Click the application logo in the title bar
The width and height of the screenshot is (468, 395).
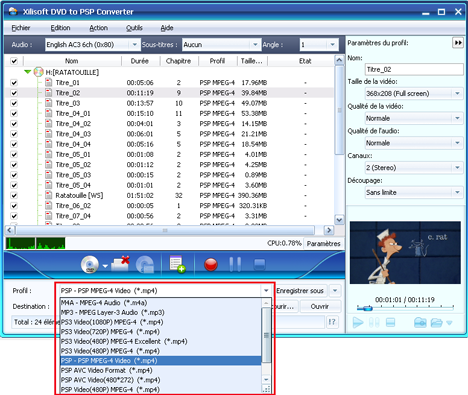[13, 11]
